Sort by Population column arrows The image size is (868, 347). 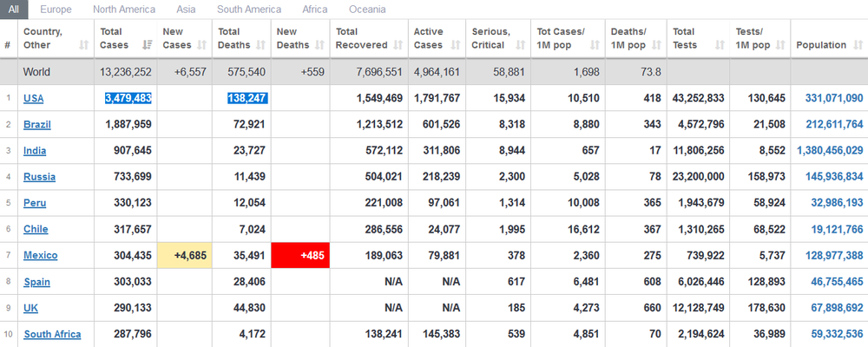(x=855, y=44)
